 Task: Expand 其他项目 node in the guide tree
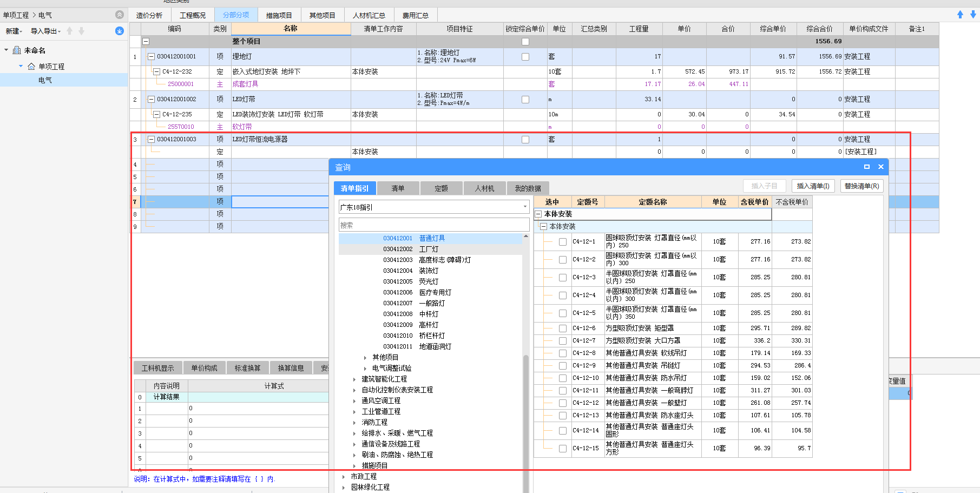pyautogui.click(x=365, y=358)
